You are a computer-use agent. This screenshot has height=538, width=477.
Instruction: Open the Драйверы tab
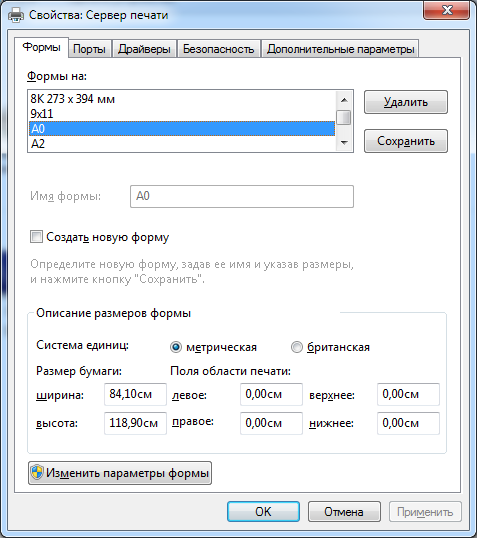[144, 49]
